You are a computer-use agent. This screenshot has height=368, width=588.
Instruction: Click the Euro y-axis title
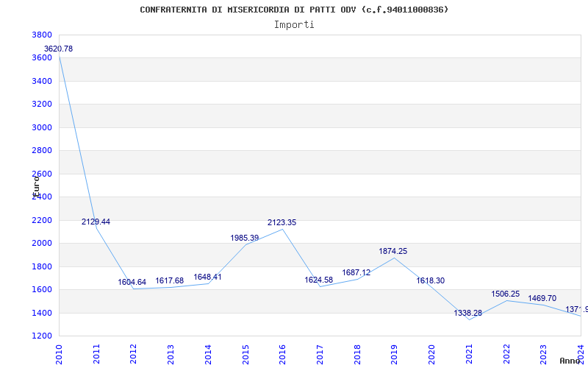point(36,186)
